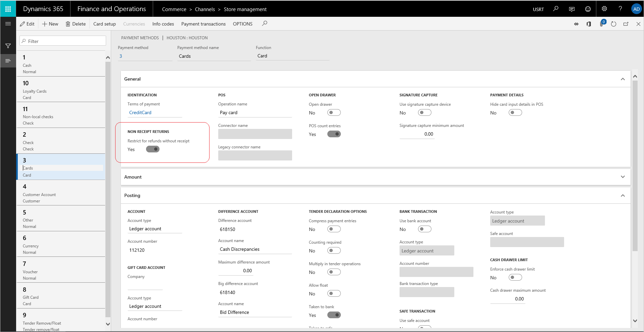
Task: Collapse the General section
Action: tap(623, 79)
